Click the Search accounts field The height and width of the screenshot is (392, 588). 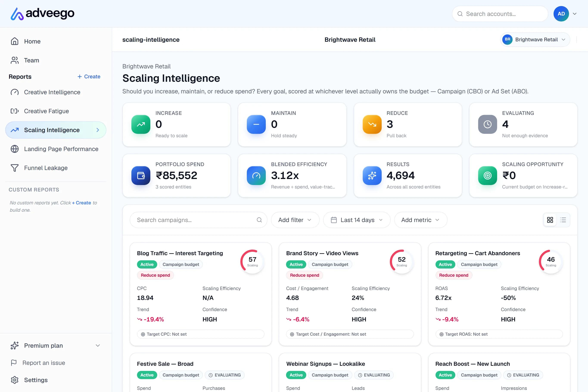point(500,14)
